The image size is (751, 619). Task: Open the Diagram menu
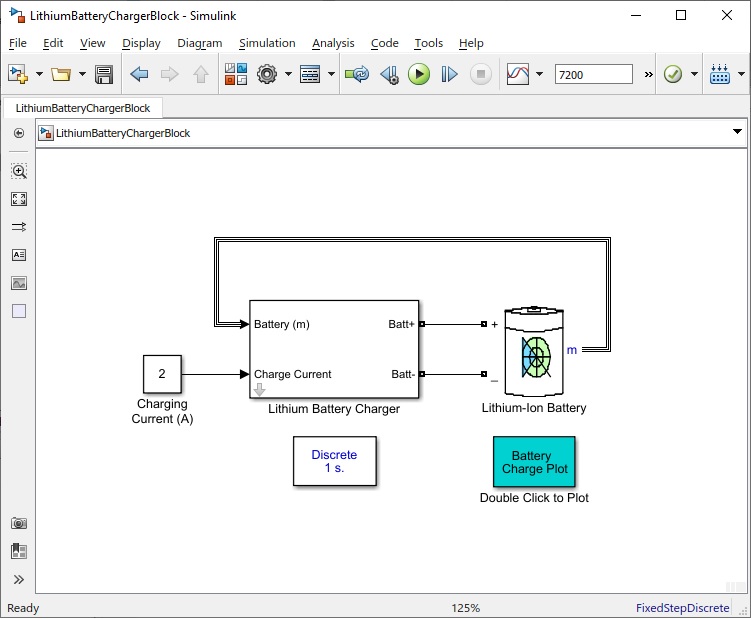(x=200, y=43)
